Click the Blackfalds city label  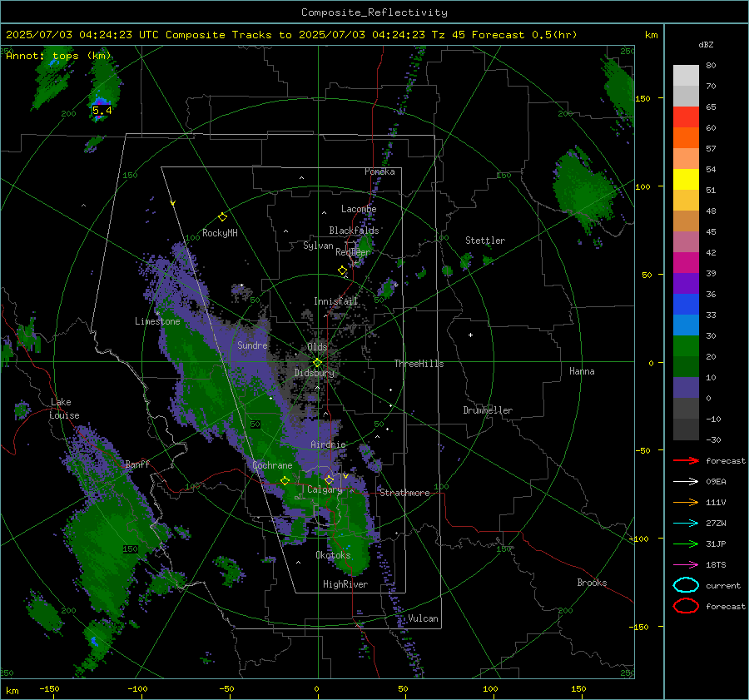click(x=354, y=231)
